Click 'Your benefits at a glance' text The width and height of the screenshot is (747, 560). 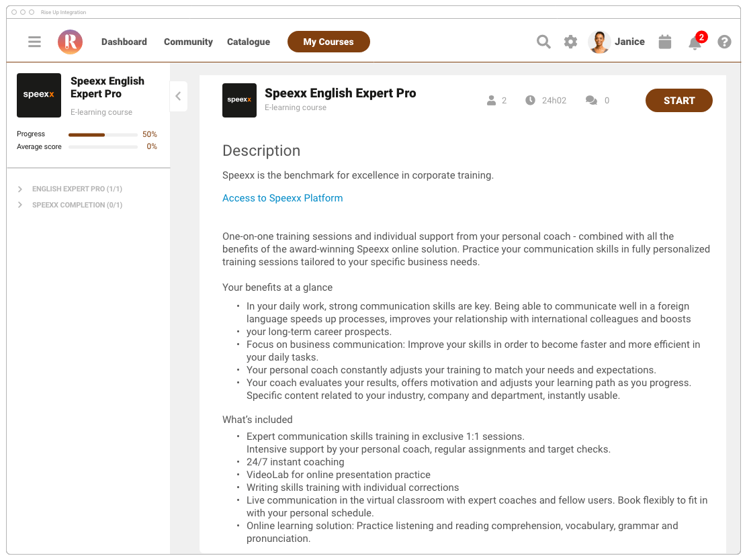pyautogui.click(x=277, y=287)
